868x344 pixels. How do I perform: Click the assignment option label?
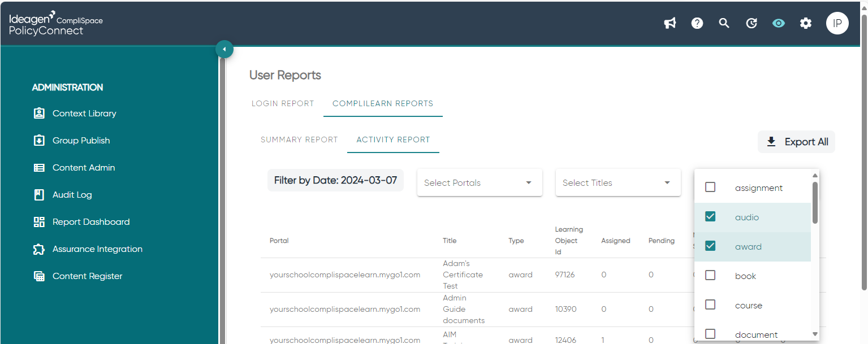(759, 188)
